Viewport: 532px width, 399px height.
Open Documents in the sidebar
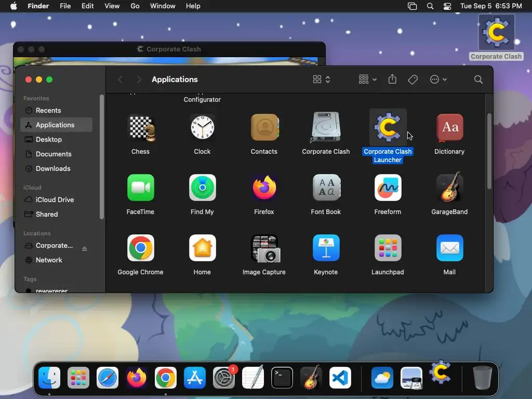[56, 154]
